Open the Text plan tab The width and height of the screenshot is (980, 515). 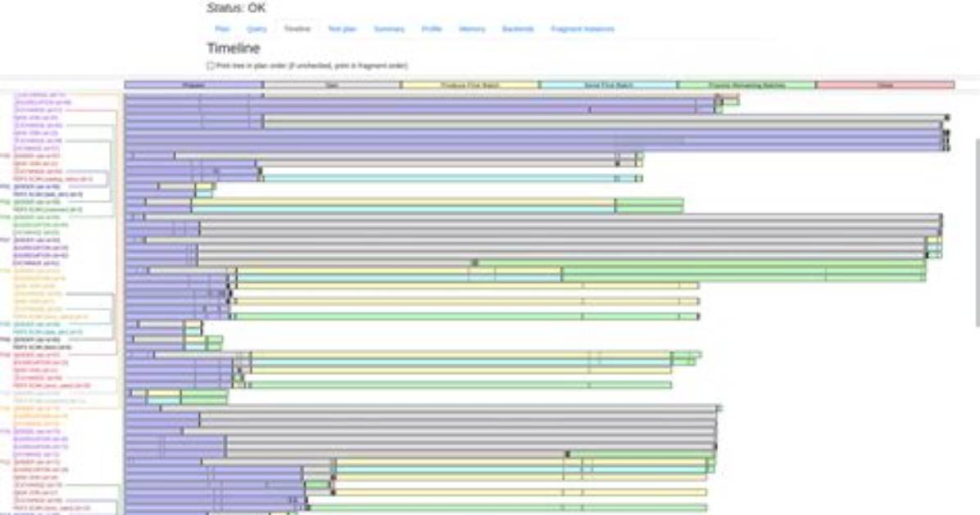(x=342, y=29)
